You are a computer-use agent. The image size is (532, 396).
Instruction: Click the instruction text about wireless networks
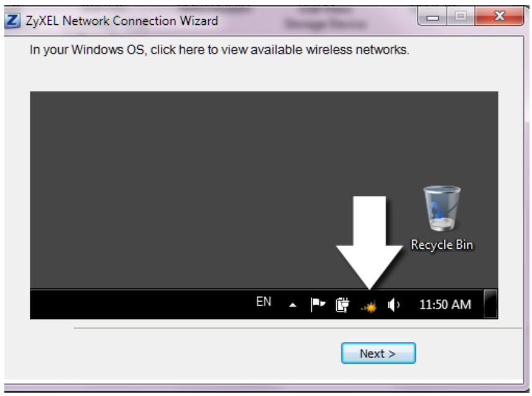219,50
